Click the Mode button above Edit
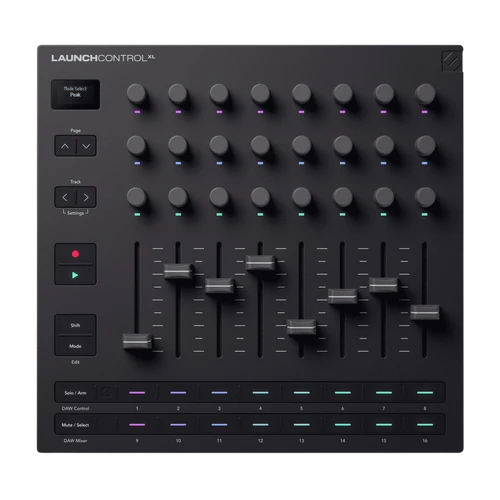This screenshot has height=500, width=500. coord(75,346)
